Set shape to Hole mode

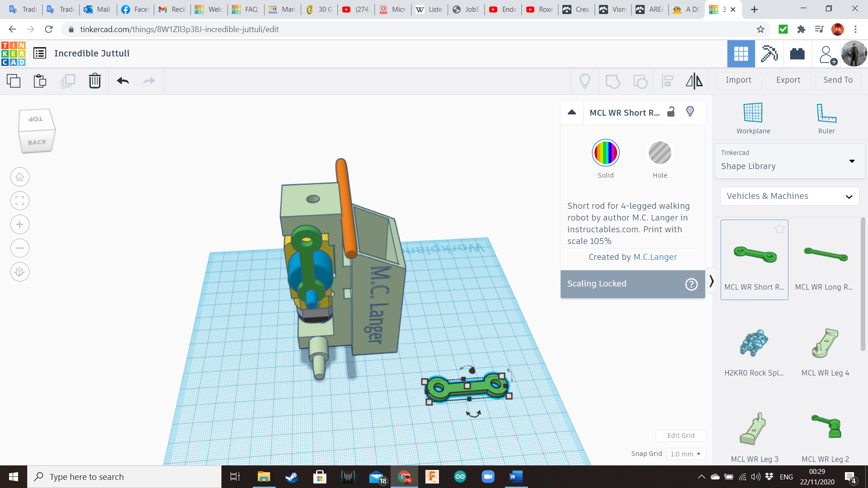point(660,153)
